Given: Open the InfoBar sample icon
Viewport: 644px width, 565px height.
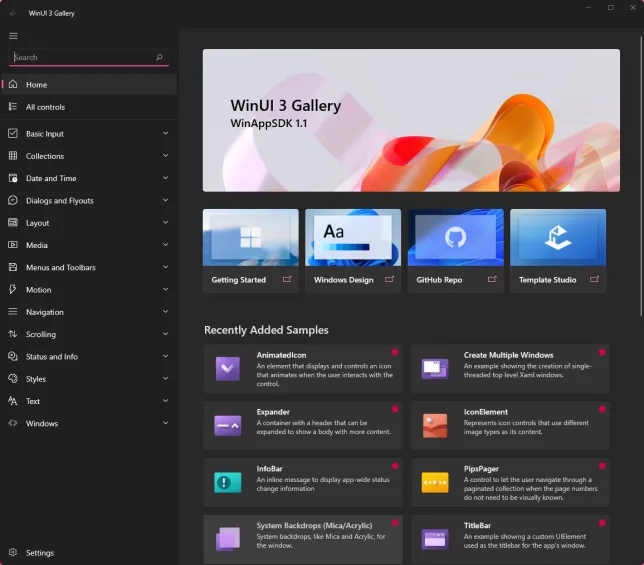Looking at the screenshot, I should (228, 483).
